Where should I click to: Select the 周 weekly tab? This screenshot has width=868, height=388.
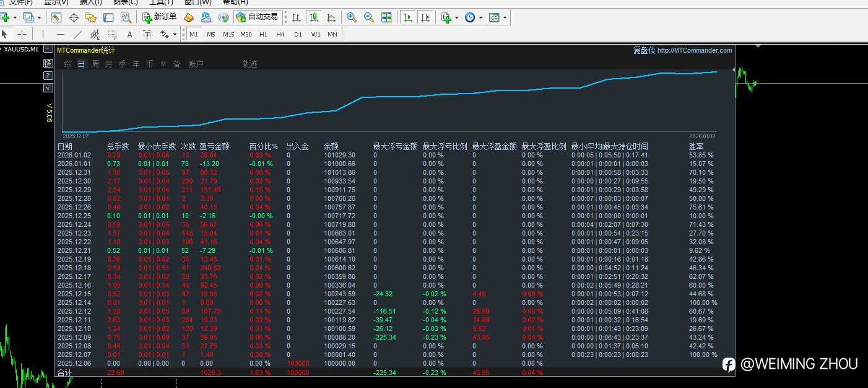[95, 64]
